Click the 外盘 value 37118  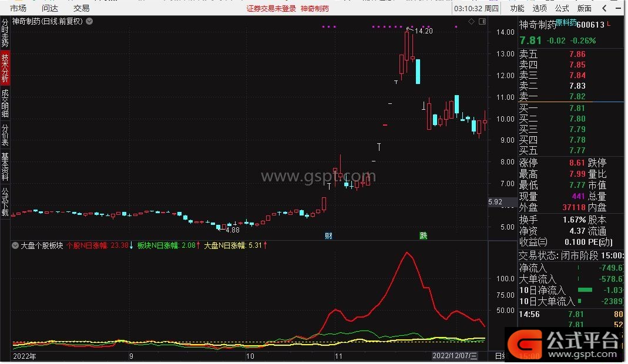coord(574,207)
